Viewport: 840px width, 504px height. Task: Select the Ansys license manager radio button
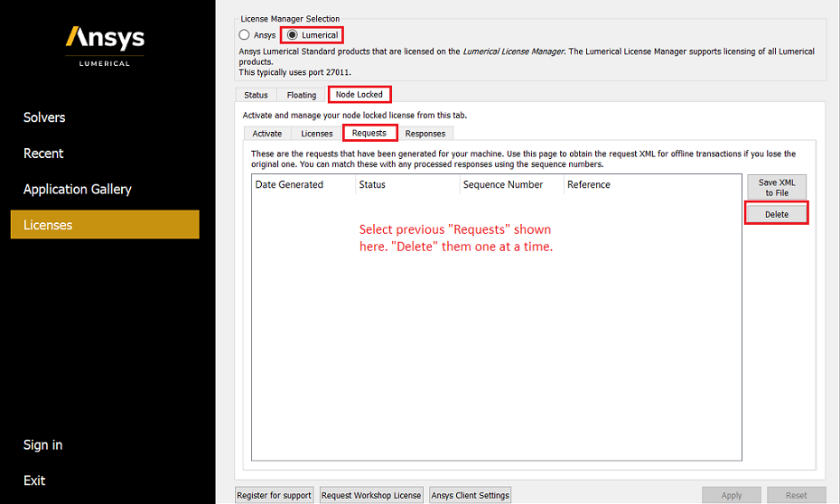pyautogui.click(x=245, y=35)
